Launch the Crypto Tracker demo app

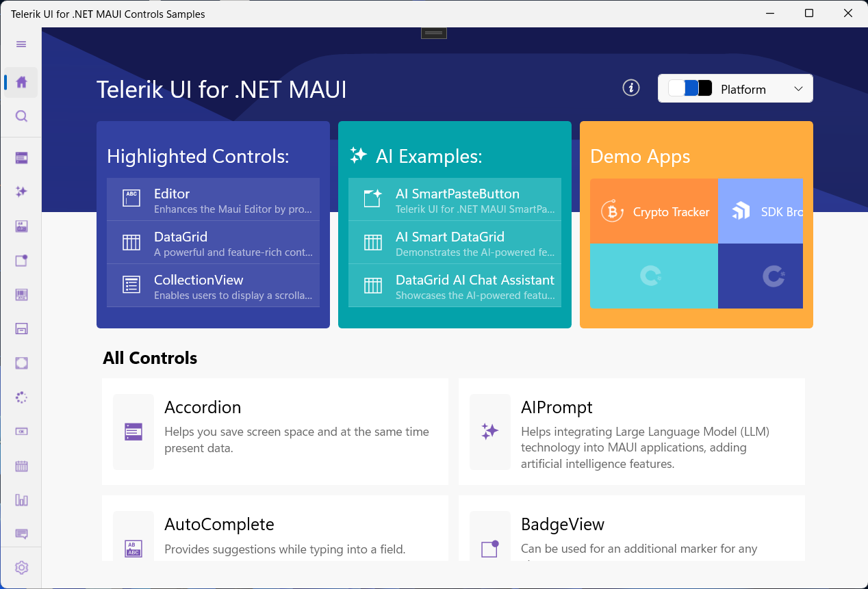coord(654,211)
